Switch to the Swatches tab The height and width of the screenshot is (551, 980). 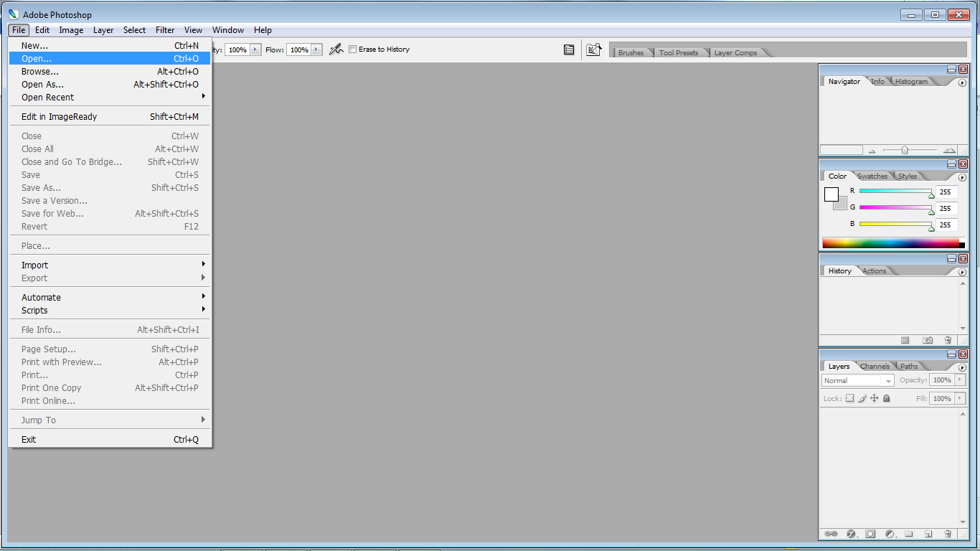point(872,176)
